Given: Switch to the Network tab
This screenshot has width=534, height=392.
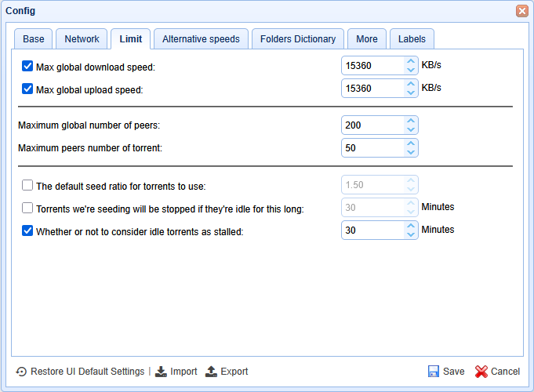Looking at the screenshot, I should pos(82,39).
